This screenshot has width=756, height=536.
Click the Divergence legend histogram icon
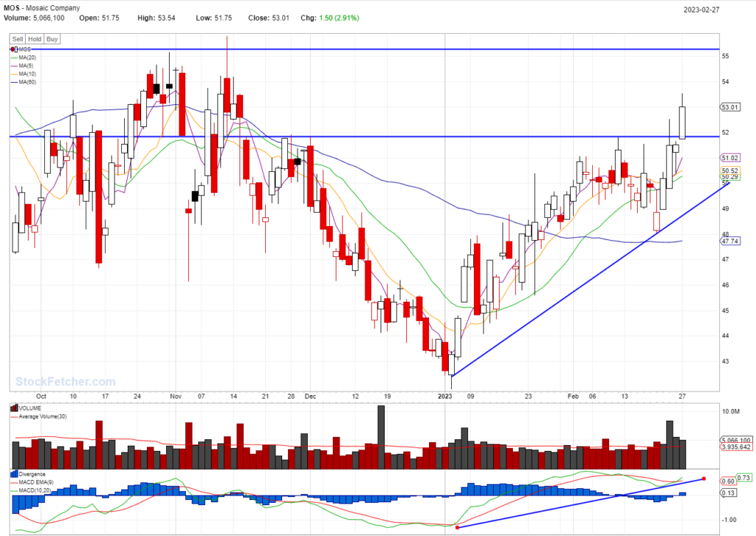coord(14,474)
